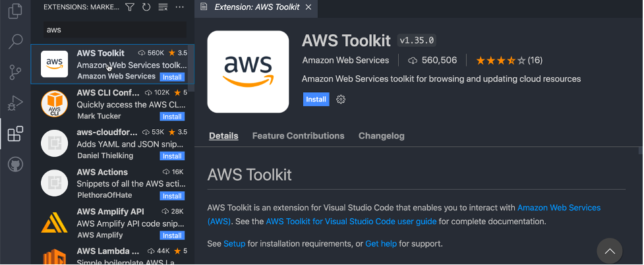
Task: Select the Details tab
Action: tap(223, 136)
